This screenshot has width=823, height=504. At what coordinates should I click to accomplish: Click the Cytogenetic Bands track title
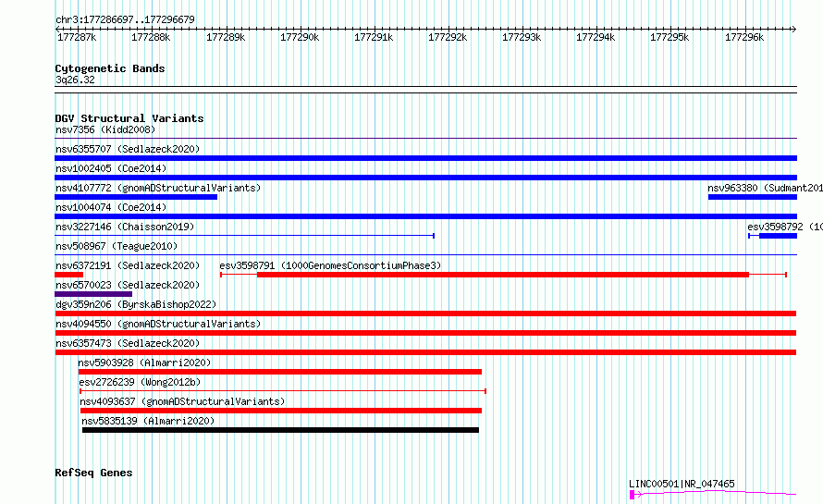tap(110, 68)
